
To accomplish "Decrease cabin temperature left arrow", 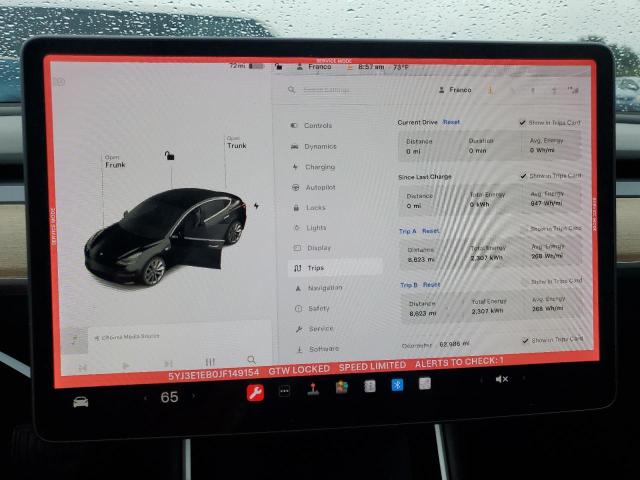I will (145, 397).
